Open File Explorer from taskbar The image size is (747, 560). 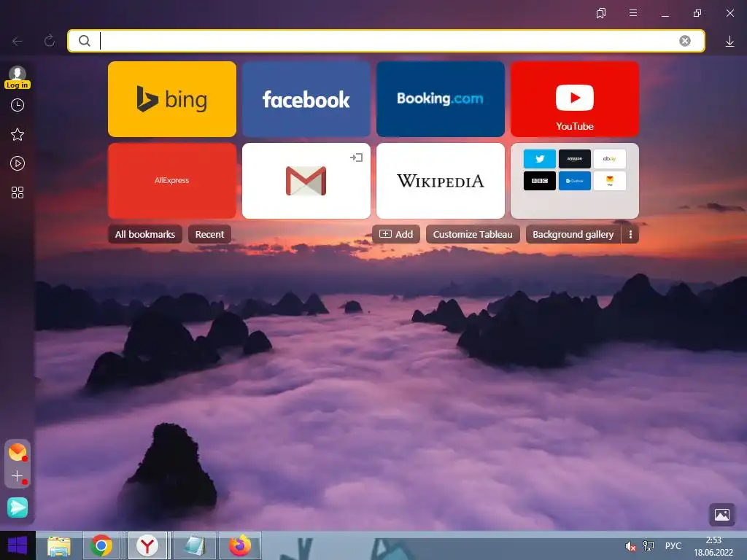pos(59,545)
